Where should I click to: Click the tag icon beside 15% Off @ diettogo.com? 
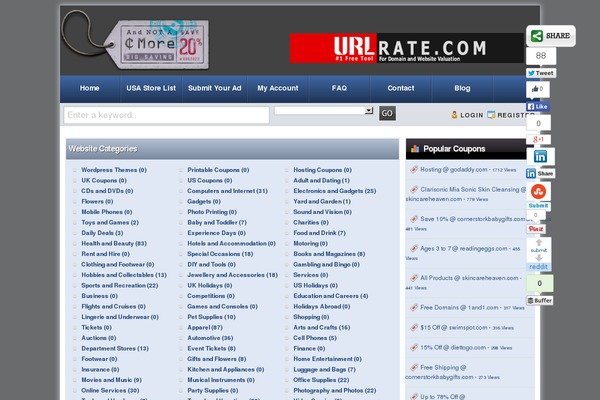pos(414,347)
